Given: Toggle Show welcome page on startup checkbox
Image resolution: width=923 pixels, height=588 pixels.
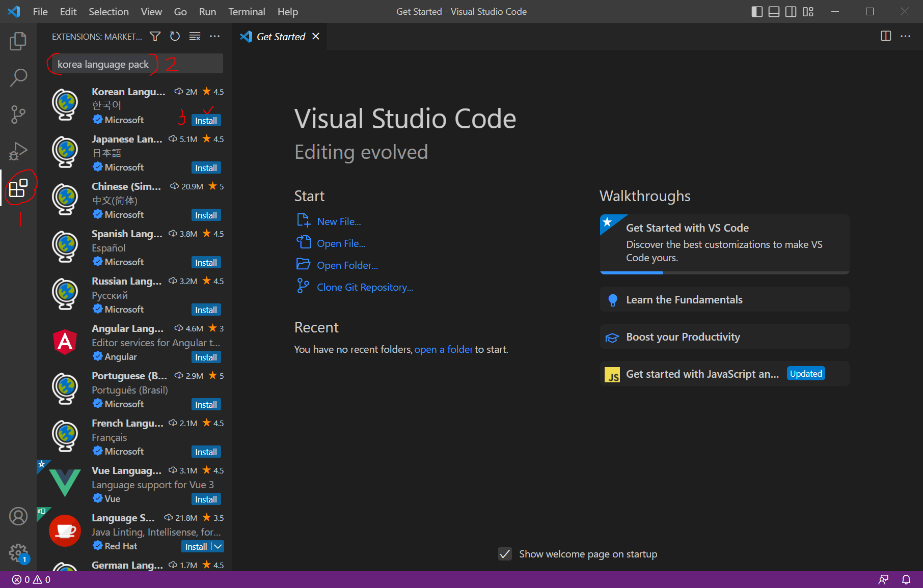Looking at the screenshot, I should point(505,554).
